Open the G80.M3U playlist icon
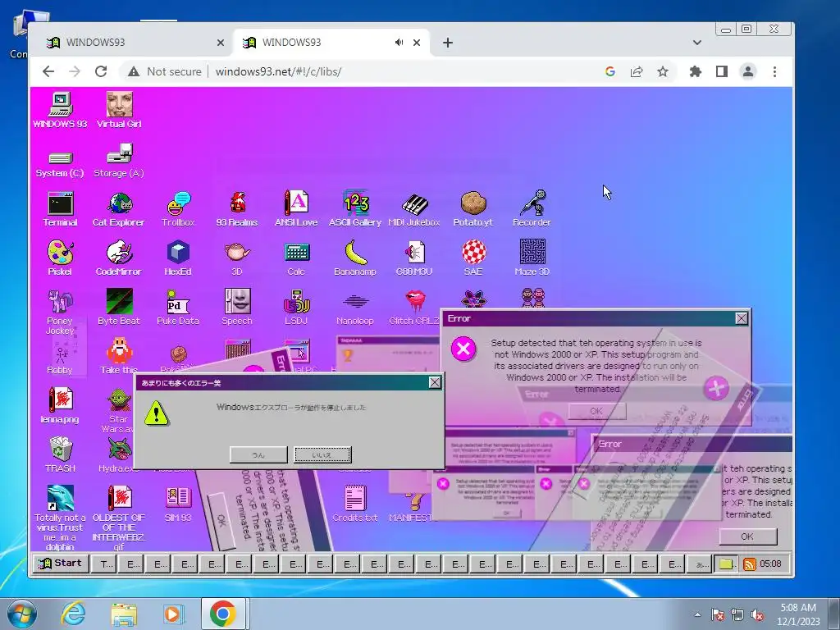Viewport: 840px width, 630px height. 414,253
